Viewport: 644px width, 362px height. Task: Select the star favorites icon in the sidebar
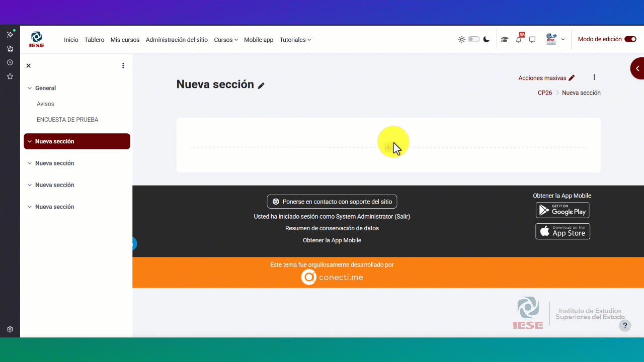coord(10,76)
